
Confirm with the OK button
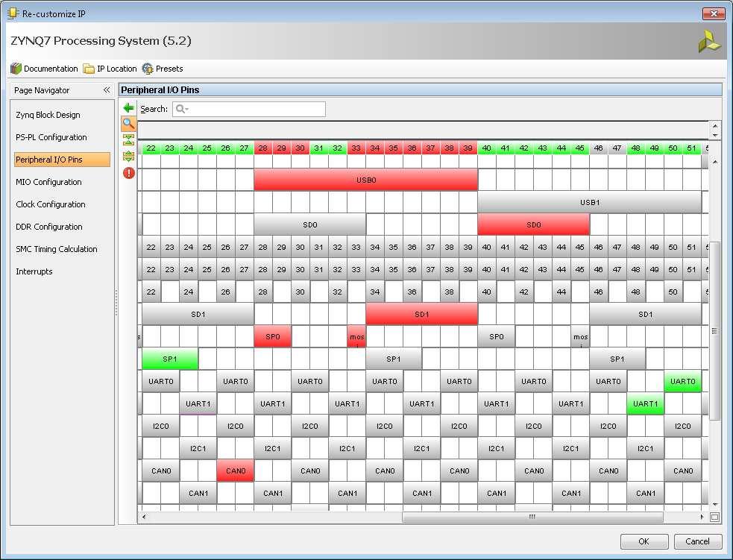[x=644, y=541]
